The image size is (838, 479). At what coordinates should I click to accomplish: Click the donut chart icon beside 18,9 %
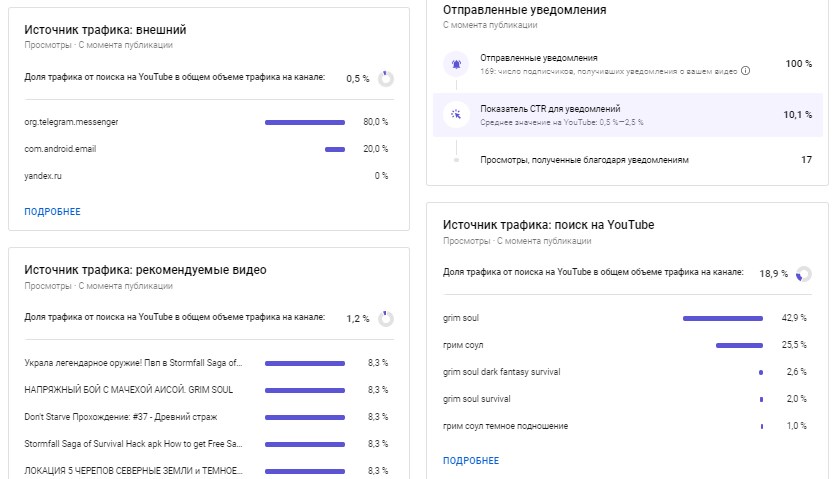point(805,273)
